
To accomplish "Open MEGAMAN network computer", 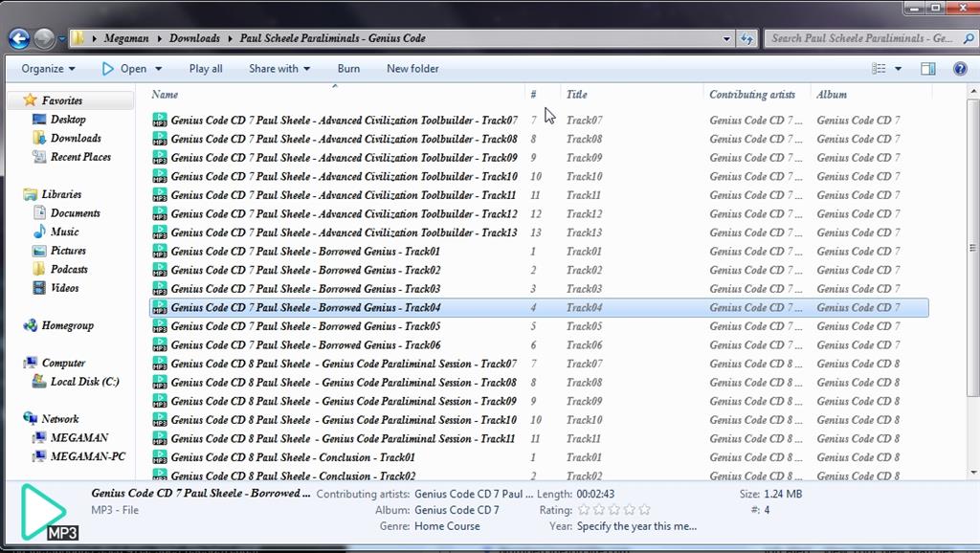I will pyautogui.click(x=78, y=438).
